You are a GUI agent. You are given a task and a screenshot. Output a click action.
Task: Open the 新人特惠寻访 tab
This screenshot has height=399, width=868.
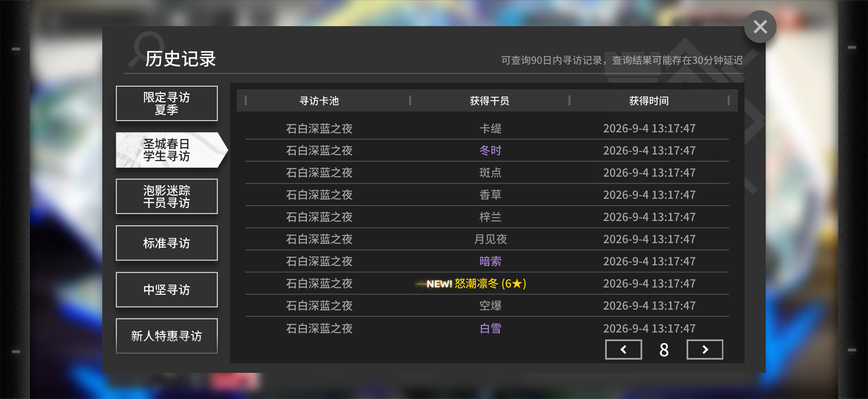pos(167,336)
